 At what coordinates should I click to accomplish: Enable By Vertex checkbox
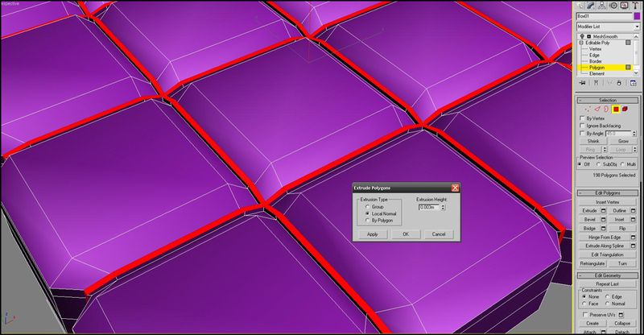point(582,118)
